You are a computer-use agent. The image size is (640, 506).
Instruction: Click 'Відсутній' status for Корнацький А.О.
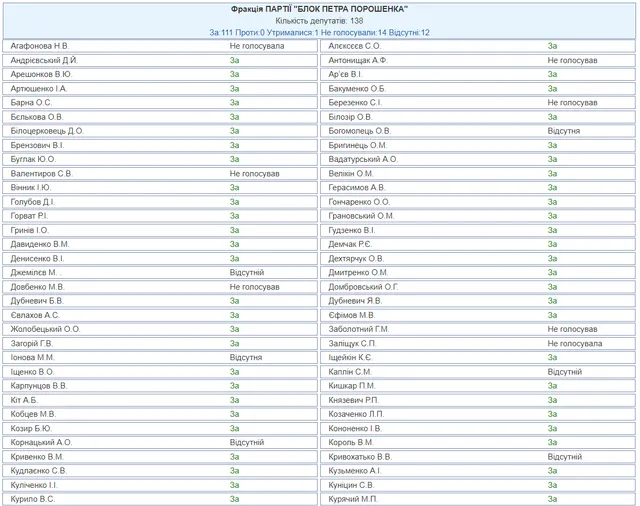(247, 441)
